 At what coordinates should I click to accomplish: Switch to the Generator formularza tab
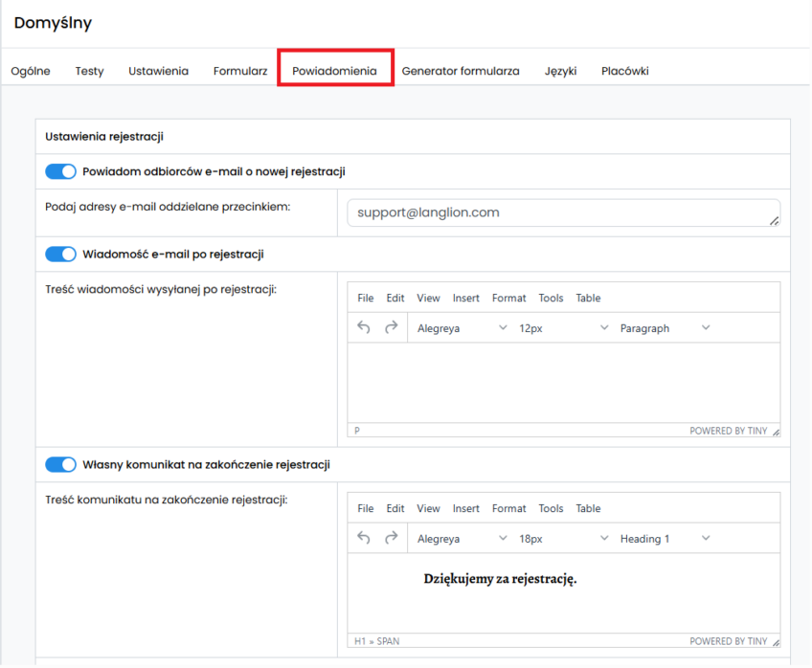(461, 71)
